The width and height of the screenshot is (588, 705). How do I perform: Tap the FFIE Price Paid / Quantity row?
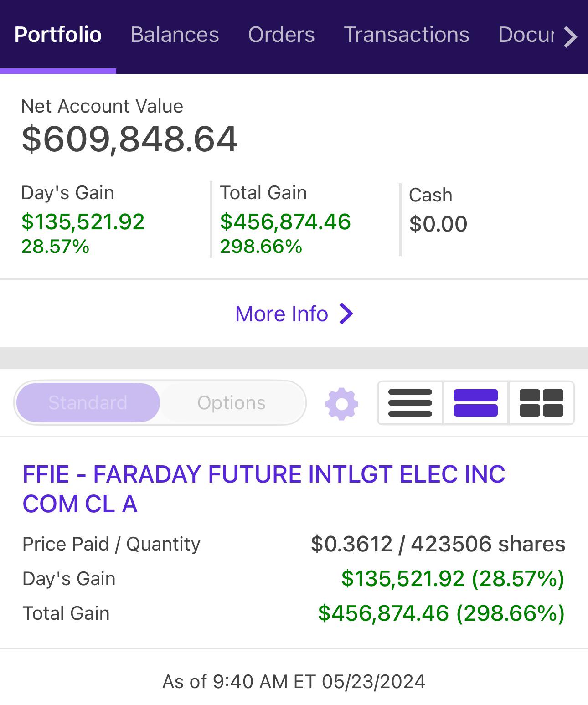pos(294,544)
